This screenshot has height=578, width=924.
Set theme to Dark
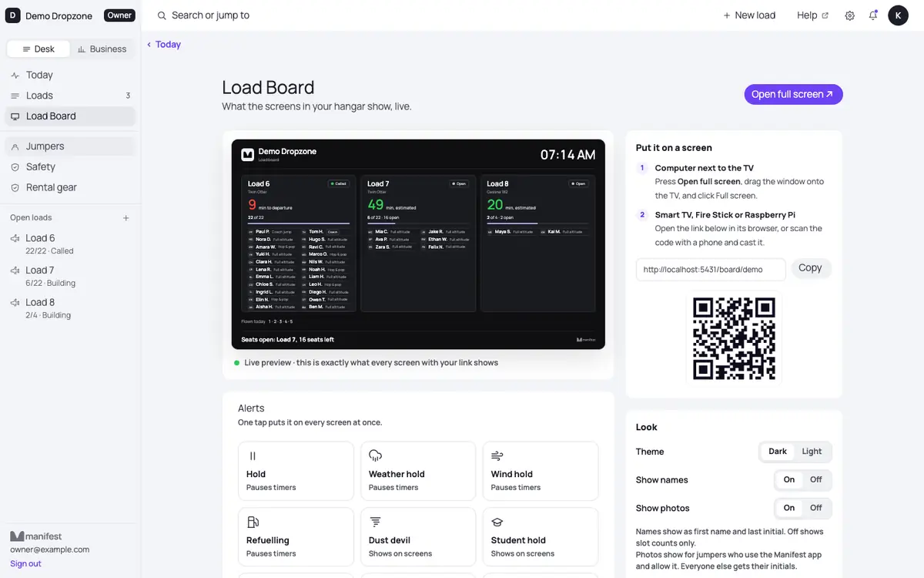click(778, 452)
